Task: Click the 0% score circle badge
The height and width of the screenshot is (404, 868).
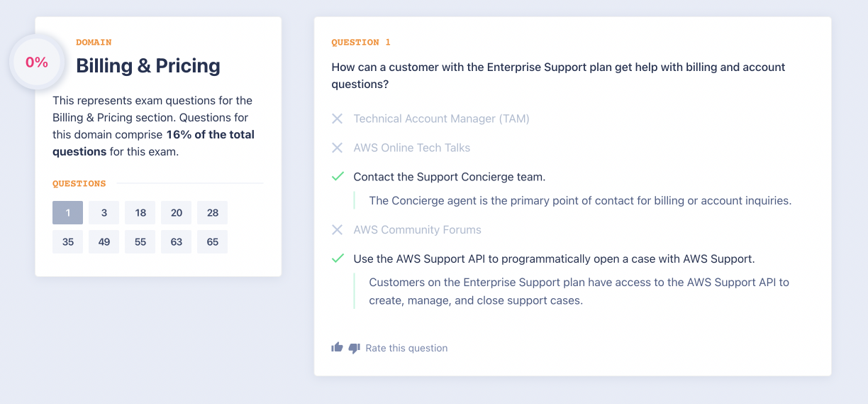Action: coord(37,62)
